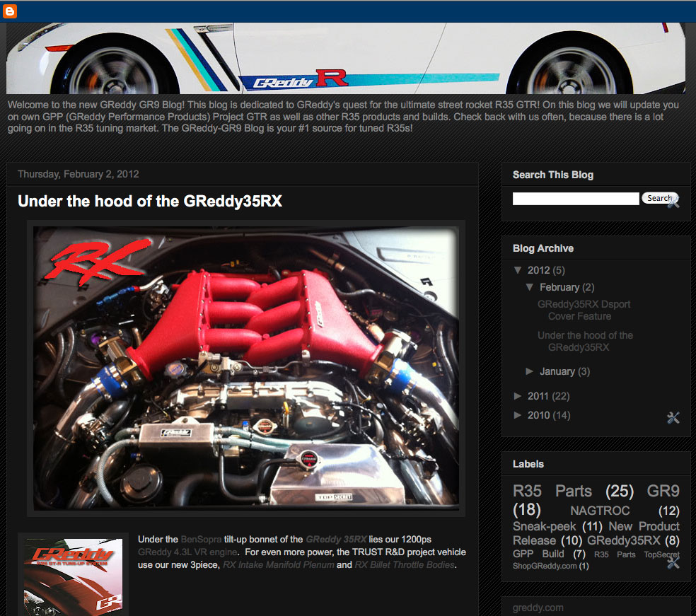
Task: Collapse the February (2) archive
Action: (x=530, y=287)
